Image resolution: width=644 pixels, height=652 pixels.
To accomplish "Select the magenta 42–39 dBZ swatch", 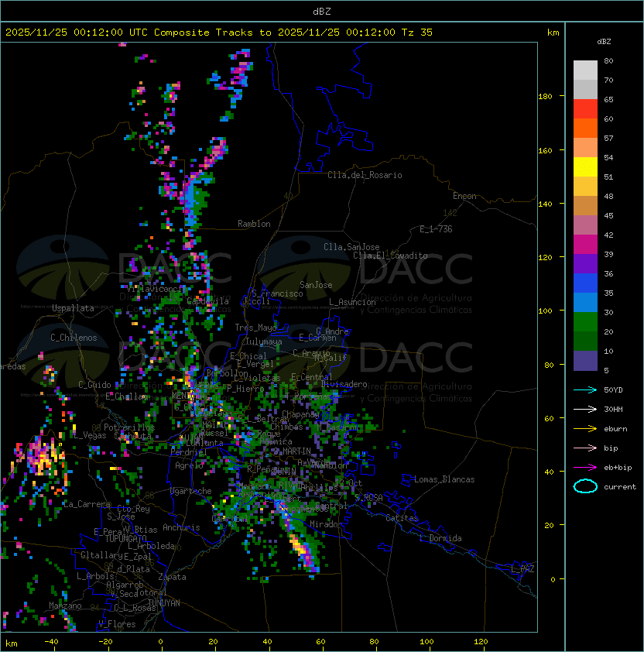I will point(585,245).
